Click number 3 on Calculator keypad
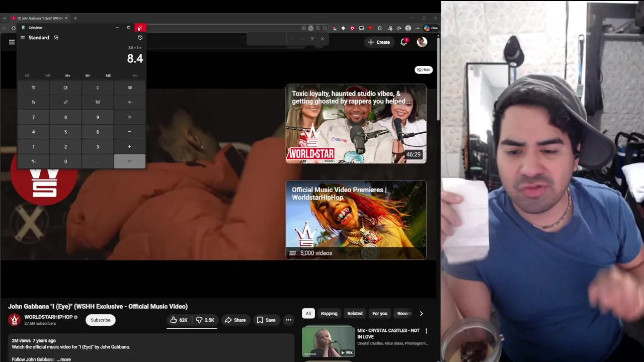Image resolution: width=644 pixels, height=362 pixels. click(x=98, y=147)
